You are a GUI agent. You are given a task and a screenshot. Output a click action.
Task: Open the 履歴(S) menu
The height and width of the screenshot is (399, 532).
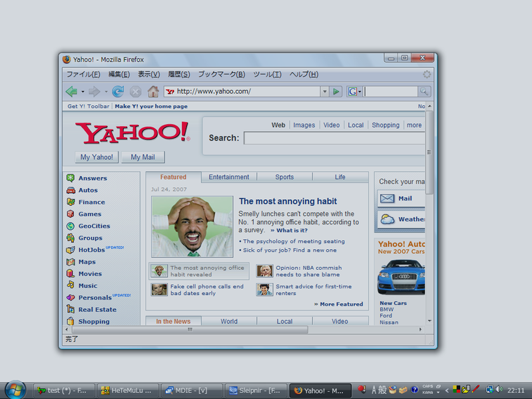(x=179, y=75)
